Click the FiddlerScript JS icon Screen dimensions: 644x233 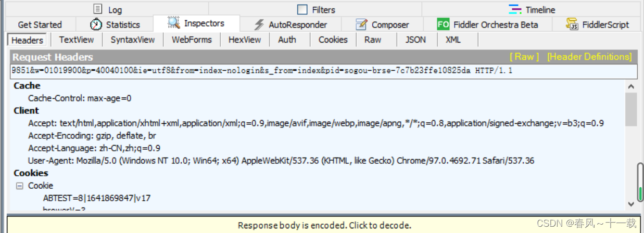[573, 24]
